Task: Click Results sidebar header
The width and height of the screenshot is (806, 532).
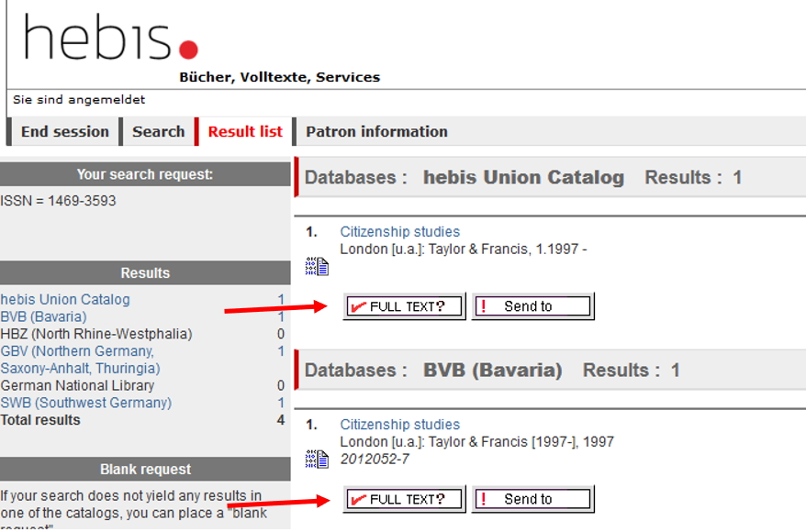Action: click(145, 273)
